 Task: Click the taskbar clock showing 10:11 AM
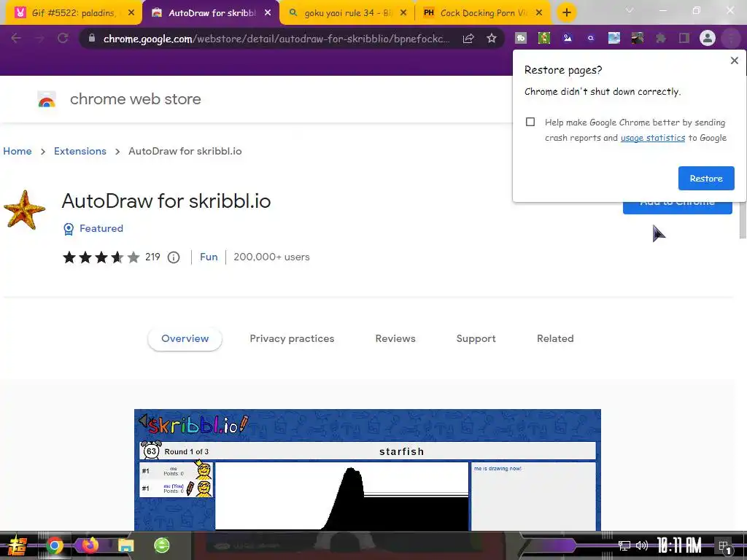pos(679,545)
